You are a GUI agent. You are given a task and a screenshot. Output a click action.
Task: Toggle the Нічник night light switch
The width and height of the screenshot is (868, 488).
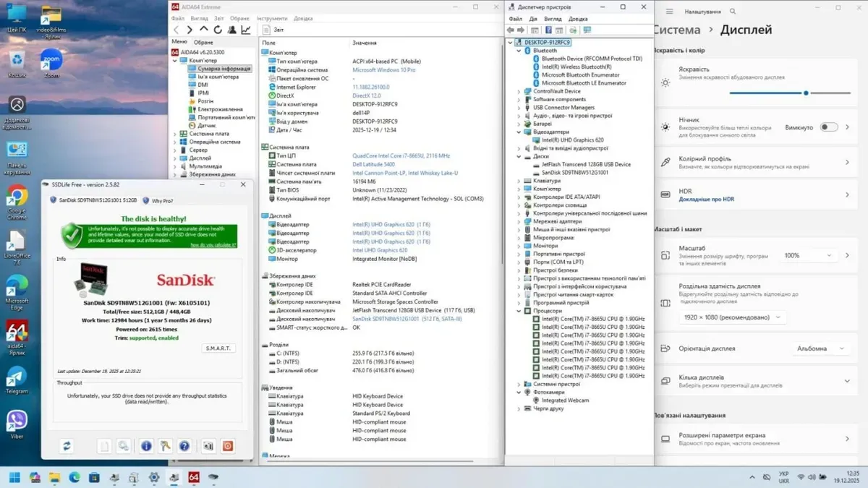tap(828, 127)
